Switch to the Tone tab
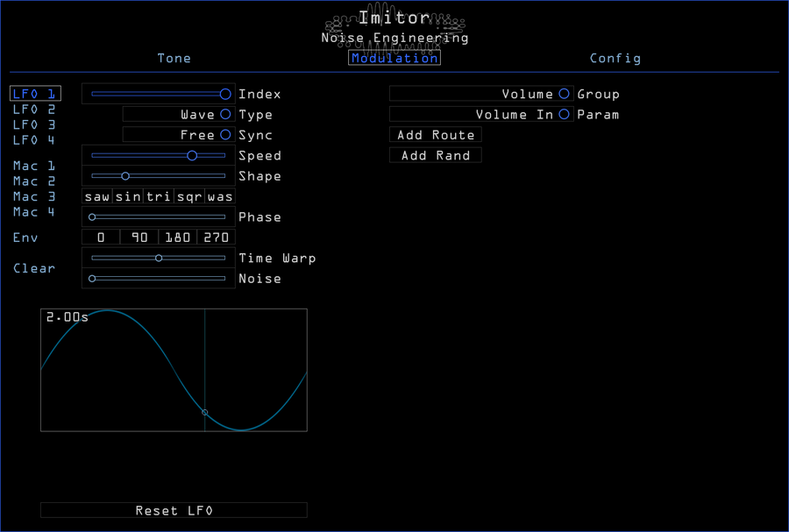Image resolution: width=789 pixels, height=532 pixels. pos(174,58)
